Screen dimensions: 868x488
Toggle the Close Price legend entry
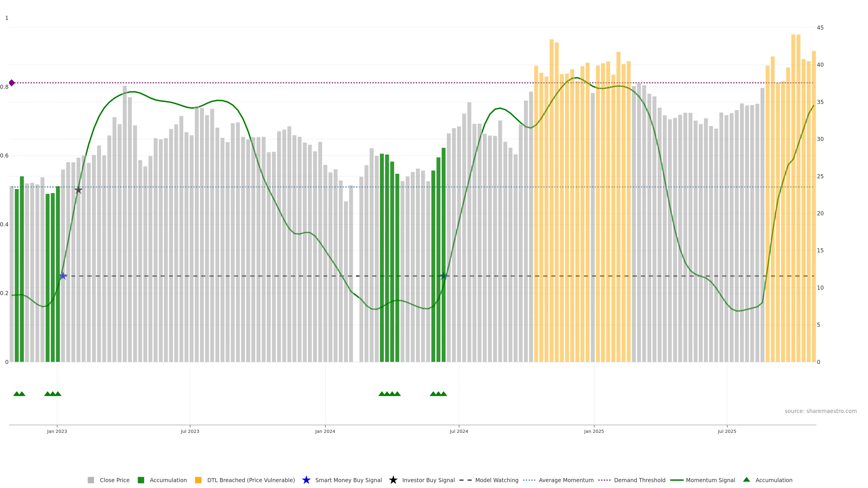tap(114, 480)
